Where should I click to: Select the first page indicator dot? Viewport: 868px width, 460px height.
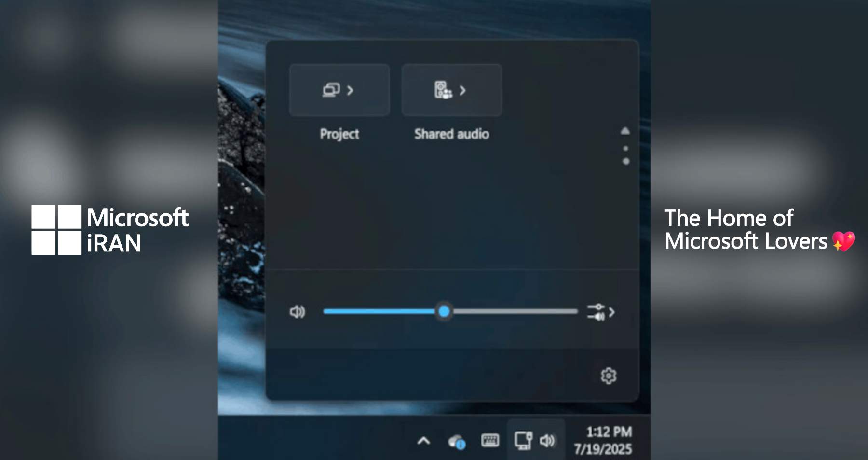click(625, 149)
